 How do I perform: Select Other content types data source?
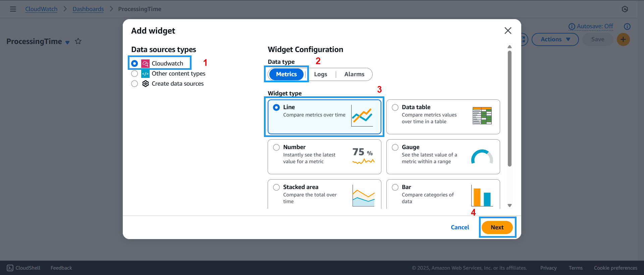(135, 74)
